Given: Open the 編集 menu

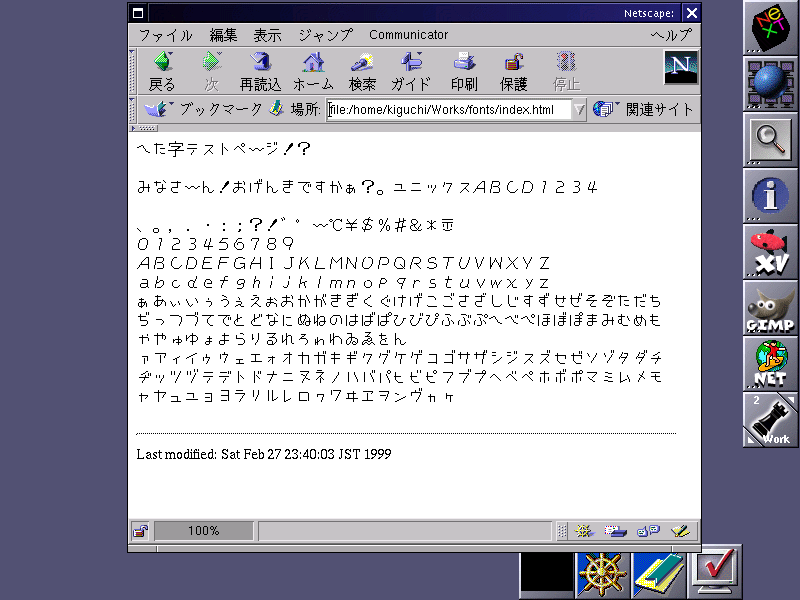Looking at the screenshot, I should [x=223, y=35].
